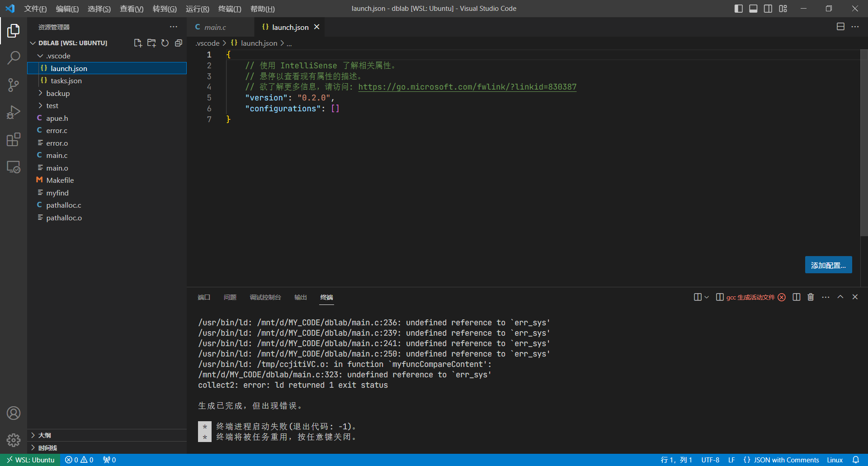
Task: Open the Explorer view in activity bar
Action: (x=14, y=31)
